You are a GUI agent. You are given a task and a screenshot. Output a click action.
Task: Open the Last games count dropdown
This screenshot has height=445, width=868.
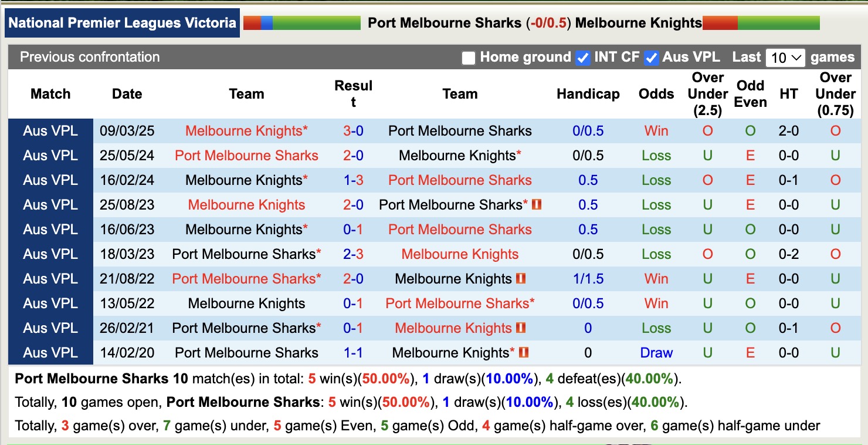(x=785, y=57)
